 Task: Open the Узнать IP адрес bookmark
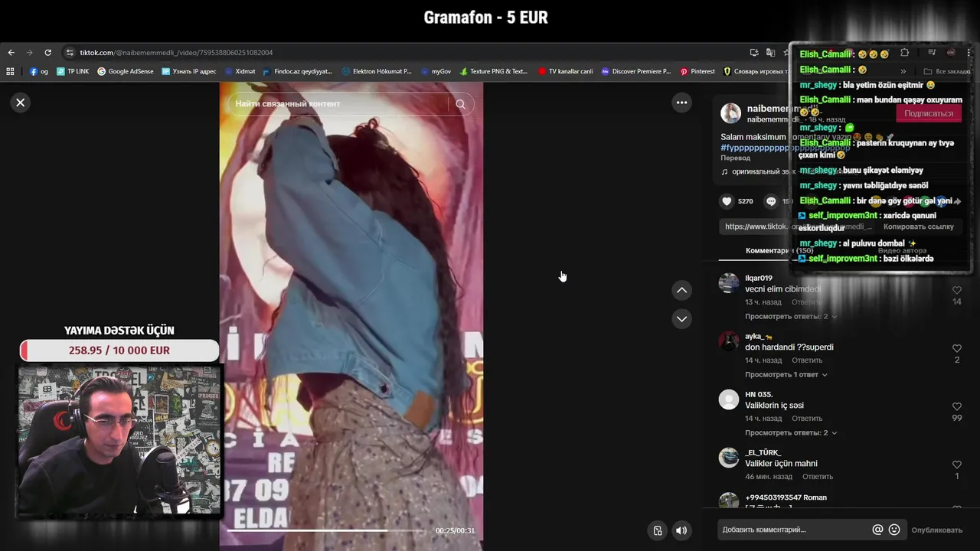pos(188,71)
